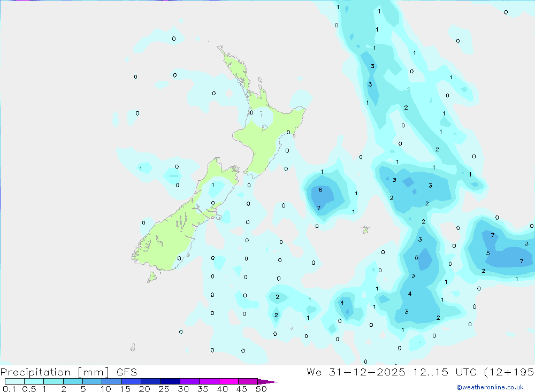
Task: Click Stewart Island south of South Island
Action: pos(152,276)
